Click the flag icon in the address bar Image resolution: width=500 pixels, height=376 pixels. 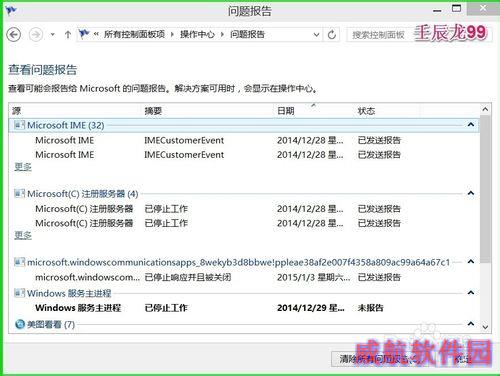84,34
